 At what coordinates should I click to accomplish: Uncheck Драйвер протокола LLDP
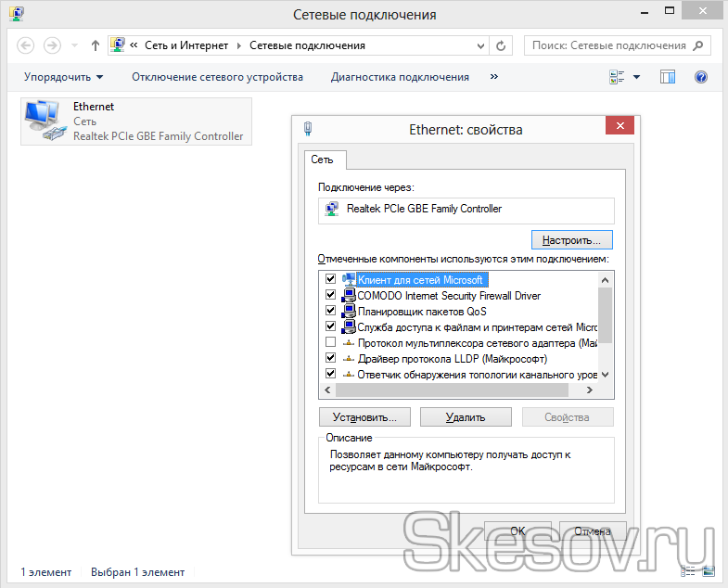click(330, 358)
